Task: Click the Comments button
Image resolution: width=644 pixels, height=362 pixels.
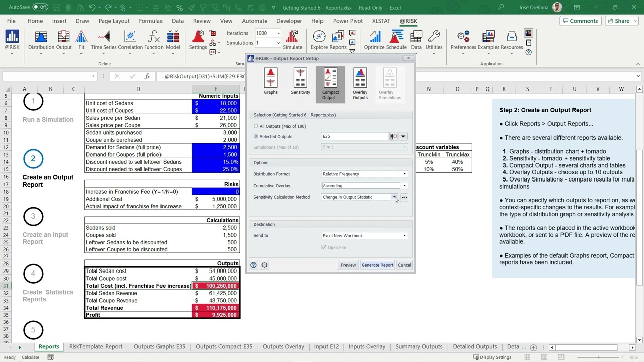Action: pos(580,21)
